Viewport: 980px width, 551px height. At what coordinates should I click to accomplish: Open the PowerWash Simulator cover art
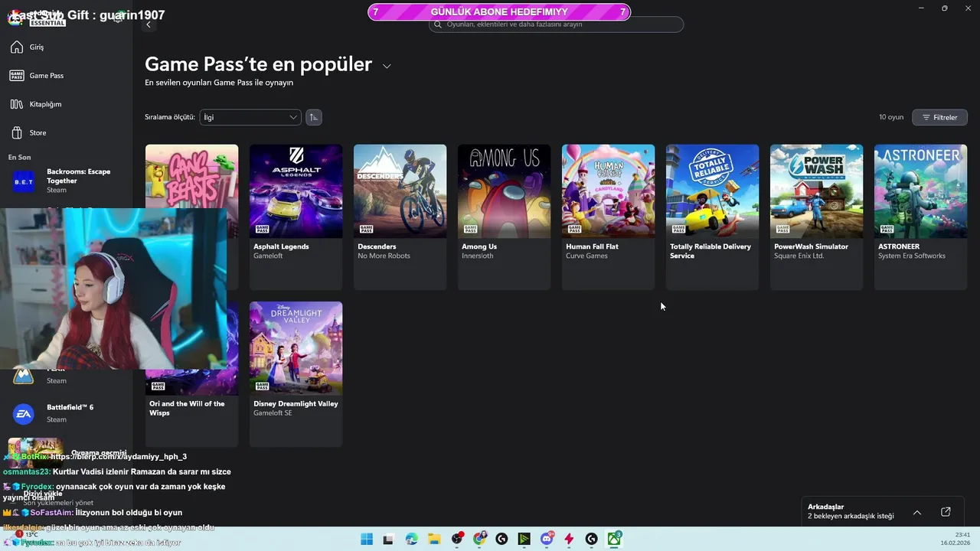pyautogui.click(x=816, y=191)
